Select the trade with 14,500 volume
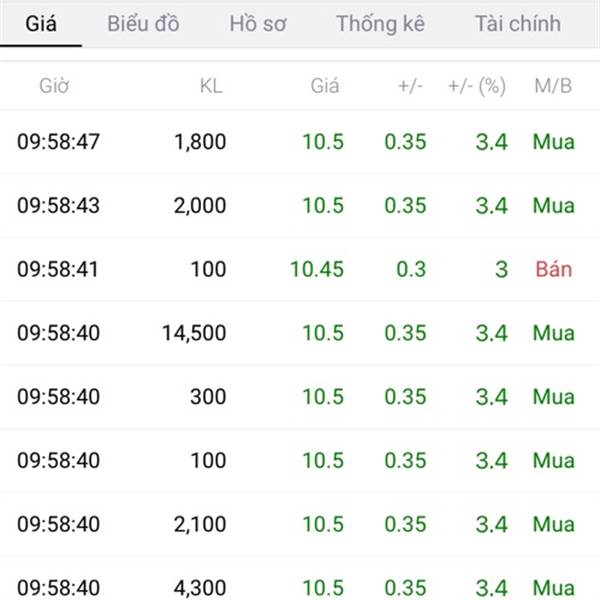 (300, 333)
